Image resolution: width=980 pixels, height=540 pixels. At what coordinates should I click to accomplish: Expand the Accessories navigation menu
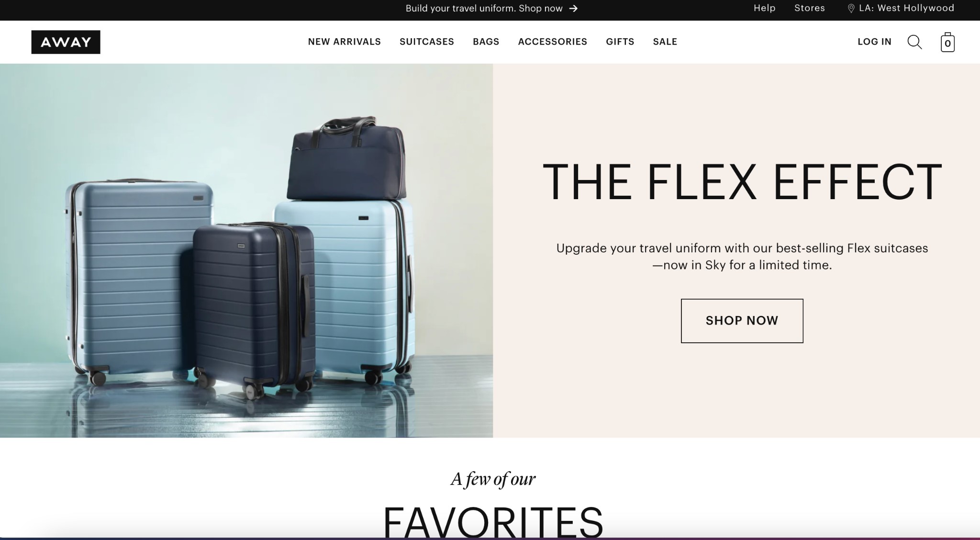pyautogui.click(x=553, y=42)
